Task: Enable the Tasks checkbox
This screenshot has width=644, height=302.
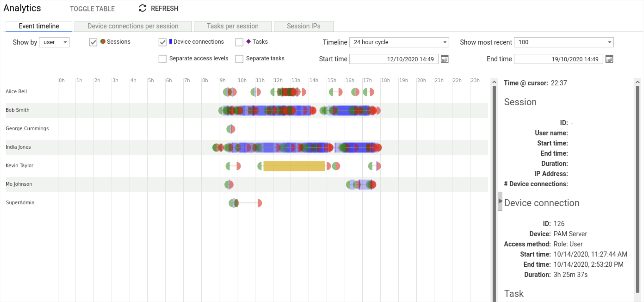Action: tap(239, 41)
